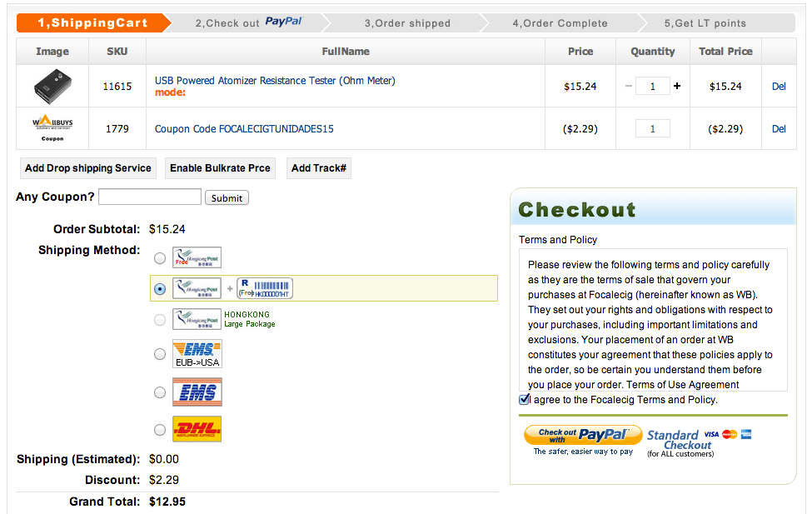Click Enable Bulkrate Prce button
Image resolution: width=812 pixels, height=514 pixels.
[x=220, y=168]
